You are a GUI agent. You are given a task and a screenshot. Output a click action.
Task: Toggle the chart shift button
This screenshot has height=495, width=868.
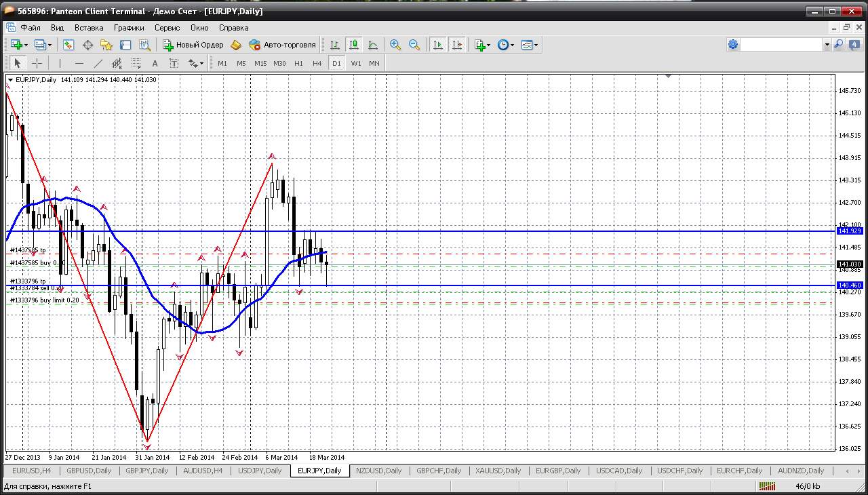(457, 45)
